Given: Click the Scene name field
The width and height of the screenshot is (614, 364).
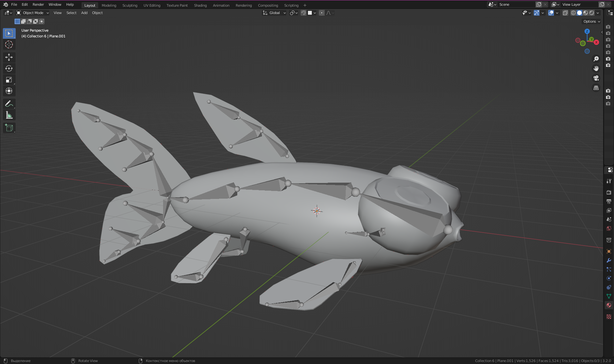Looking at the screenshot, I should click(516, 4).
